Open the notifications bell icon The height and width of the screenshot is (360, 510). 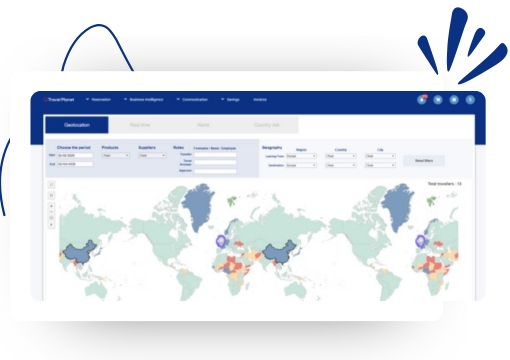pos(422,100)
